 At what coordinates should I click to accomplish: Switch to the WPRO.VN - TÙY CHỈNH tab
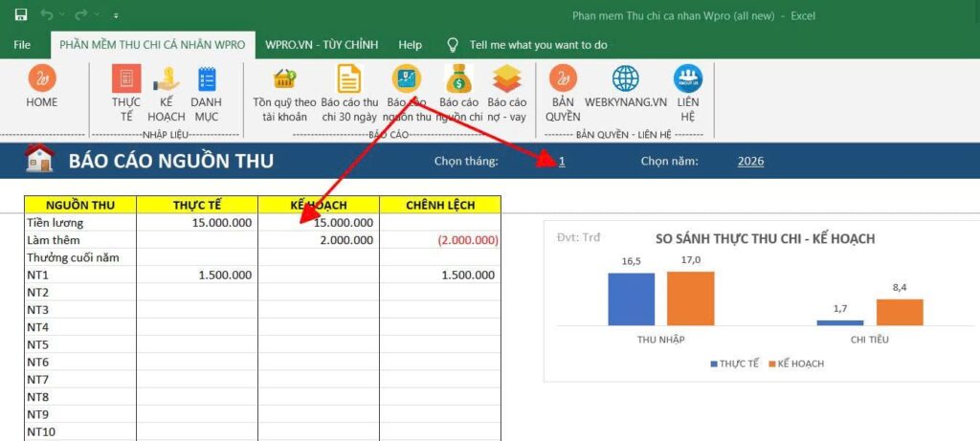click(322, 45)
